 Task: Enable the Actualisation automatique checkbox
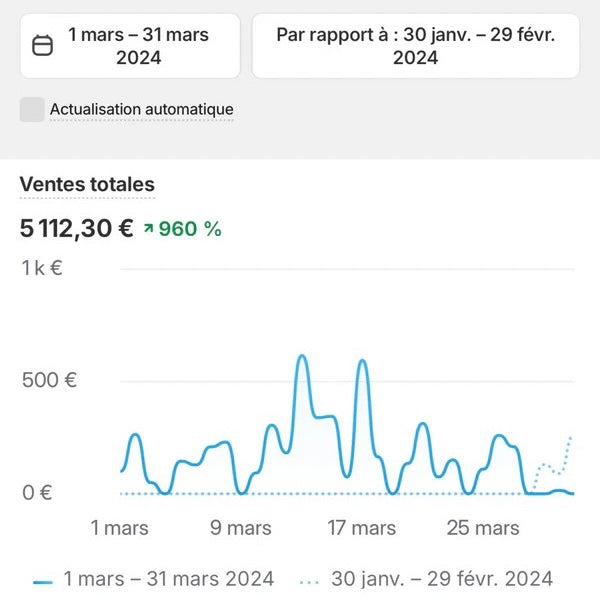point(32,109)
